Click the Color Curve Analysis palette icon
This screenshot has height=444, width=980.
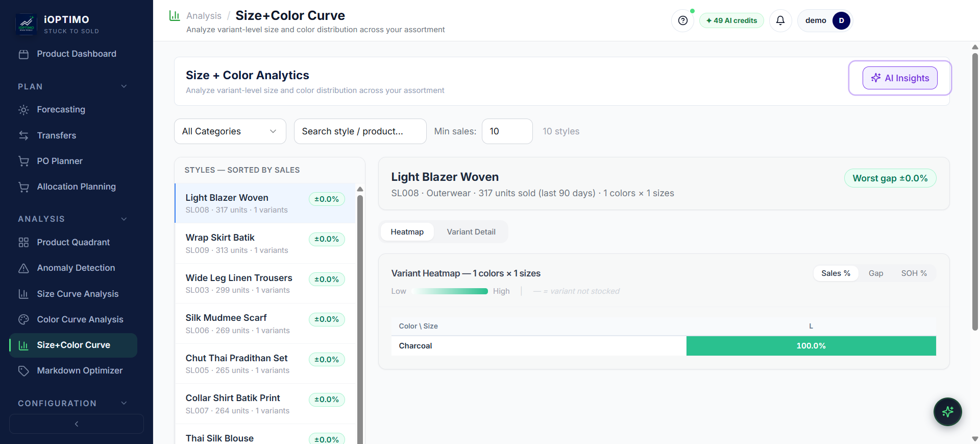(23, 319)
